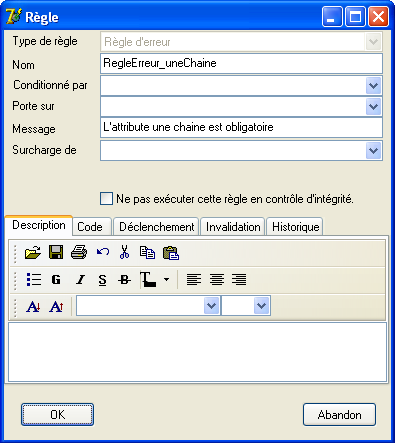The width and height of the screenshot is (395, 443).
Task: Close the Règle window
Action: click(x=378, y=17)
